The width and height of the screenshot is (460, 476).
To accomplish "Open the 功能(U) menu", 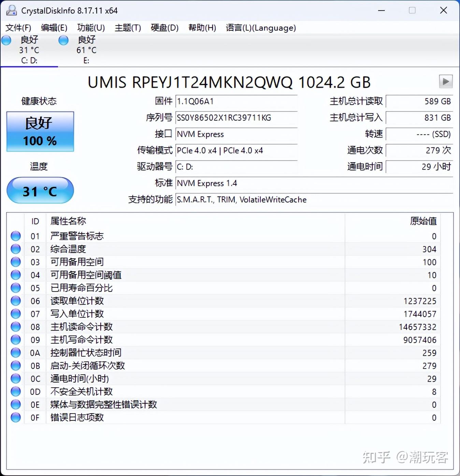I will (x=91, y=28).
